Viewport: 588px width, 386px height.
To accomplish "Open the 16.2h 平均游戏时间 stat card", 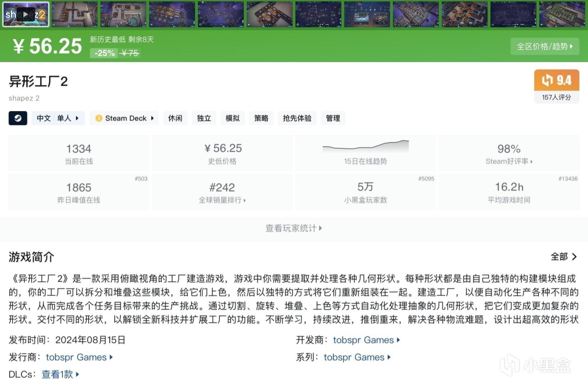I will click(x=509, y=192).
